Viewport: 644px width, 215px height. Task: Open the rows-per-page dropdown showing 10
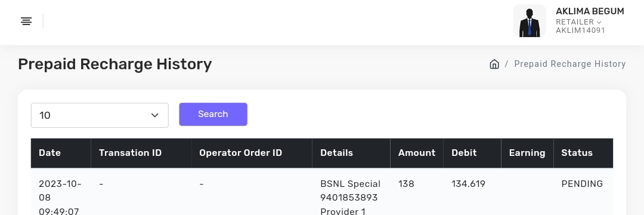pos(100,115)
